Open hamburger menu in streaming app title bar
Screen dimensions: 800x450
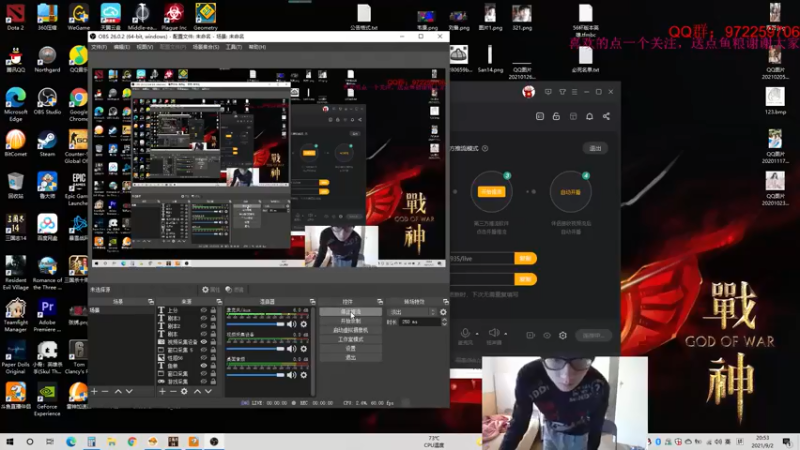coord(574,92)
